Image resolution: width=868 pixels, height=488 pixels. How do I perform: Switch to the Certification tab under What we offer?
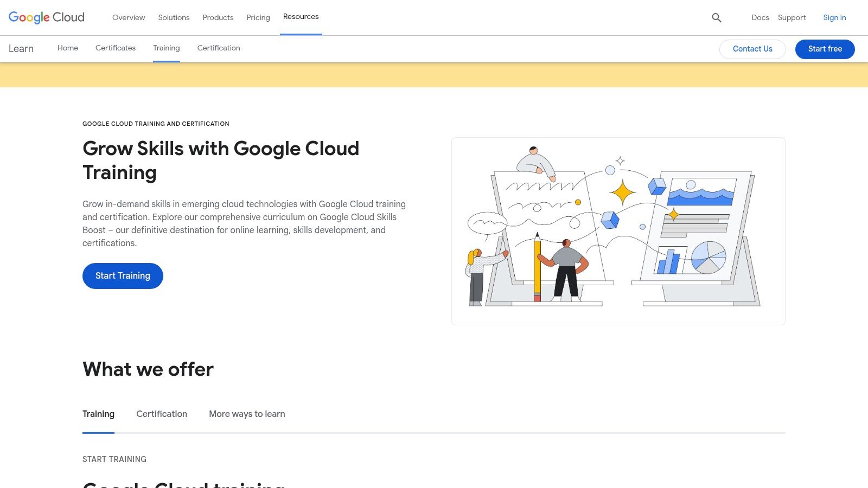[162, 414]
